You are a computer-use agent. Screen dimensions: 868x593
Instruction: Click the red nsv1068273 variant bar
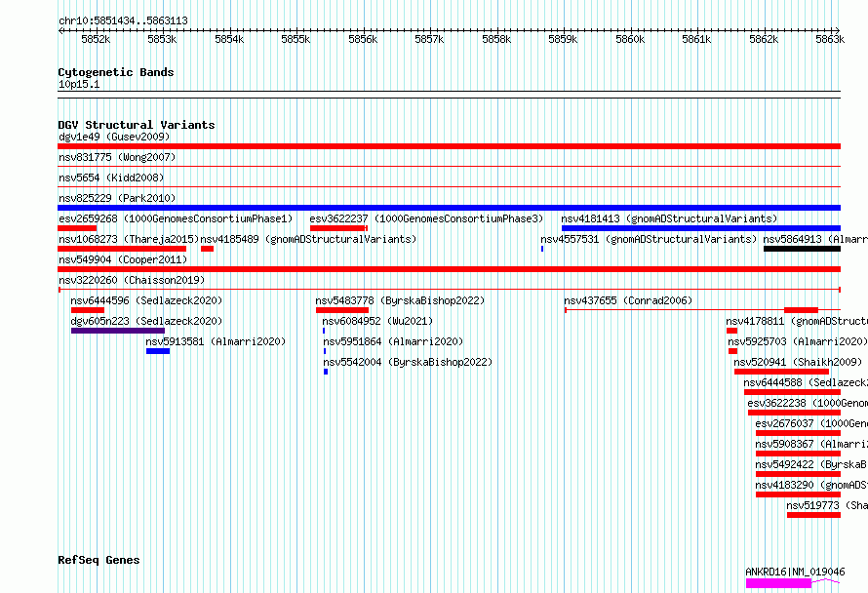coord(122,249)
